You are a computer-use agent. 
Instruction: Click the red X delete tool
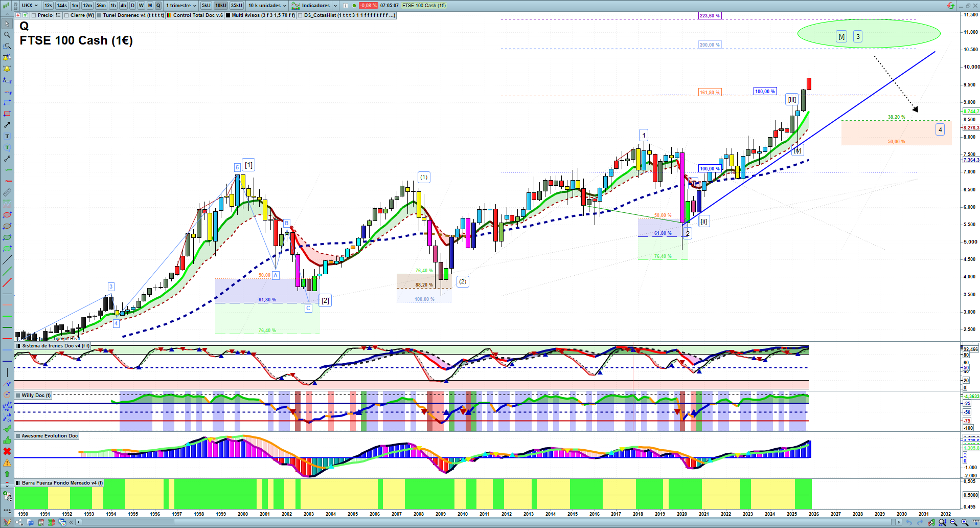(x=7, y=451)
